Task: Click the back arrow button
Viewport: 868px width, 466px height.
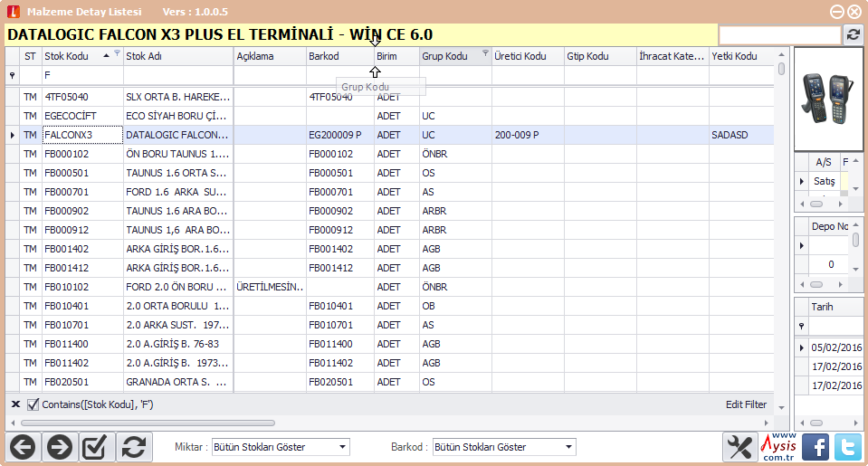Action: tap(23, 447)
